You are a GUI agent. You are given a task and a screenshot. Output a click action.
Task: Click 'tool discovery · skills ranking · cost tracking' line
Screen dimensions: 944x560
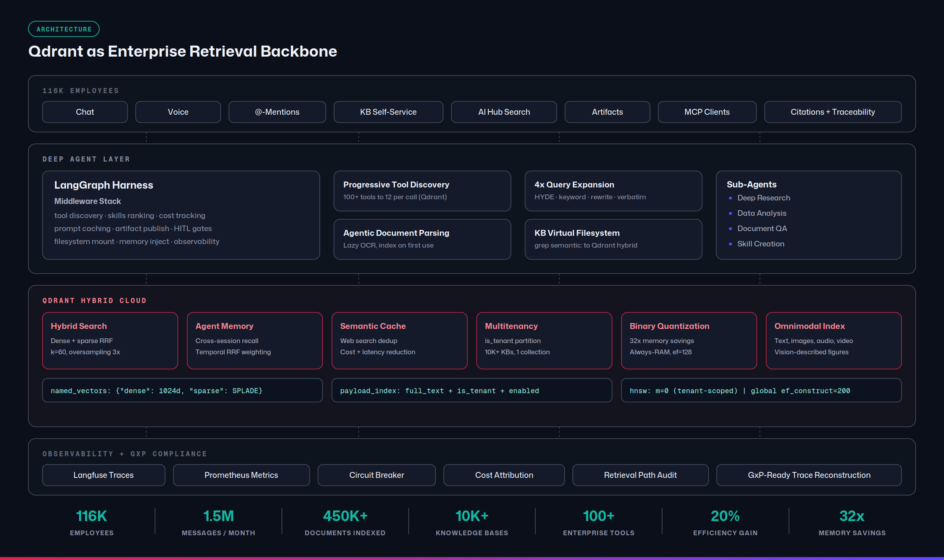pyautogui.click(x=130, y=216)
